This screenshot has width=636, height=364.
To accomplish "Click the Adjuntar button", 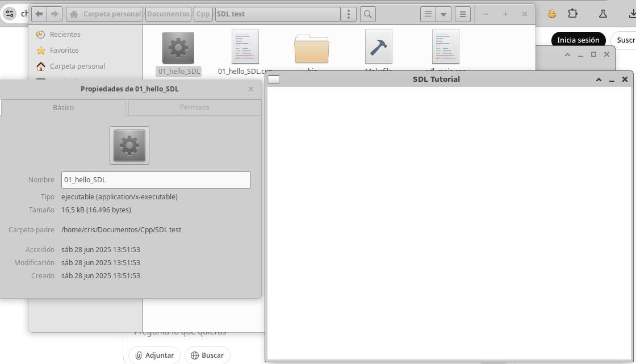I will (x=154, y=355).
